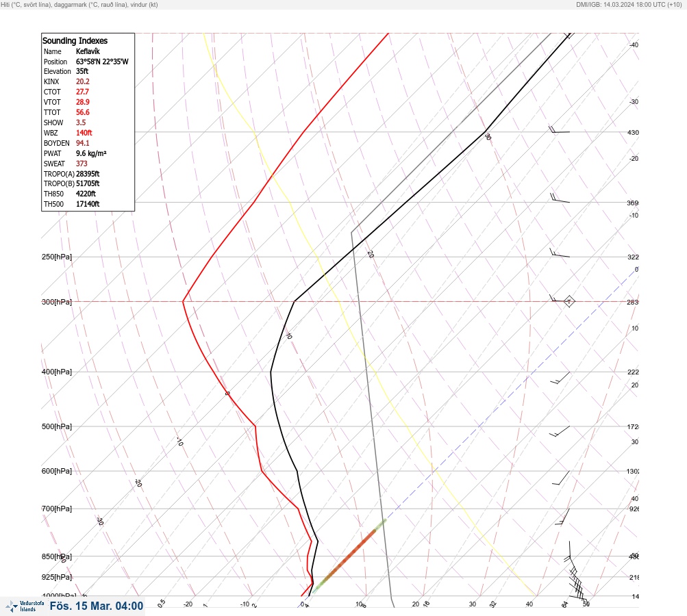Click the position value 63°58'N 22°35'W

[102, 62]
